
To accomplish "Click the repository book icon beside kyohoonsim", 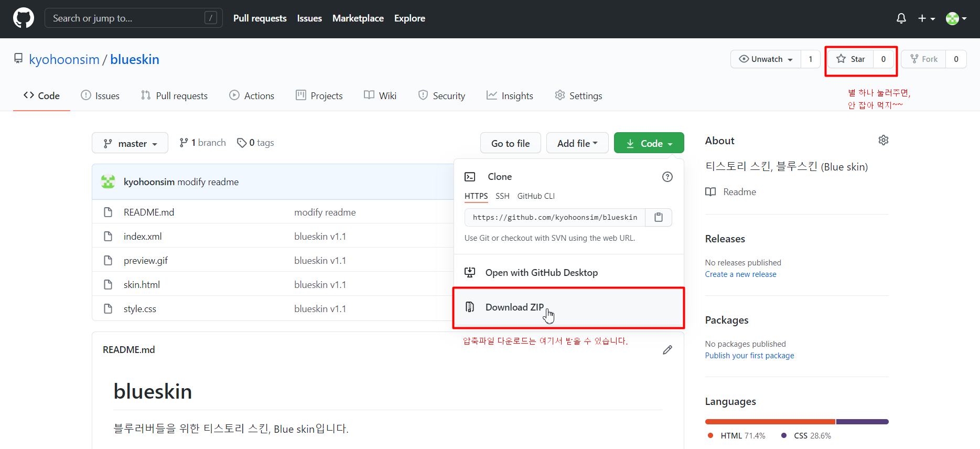I will [18, 58].
